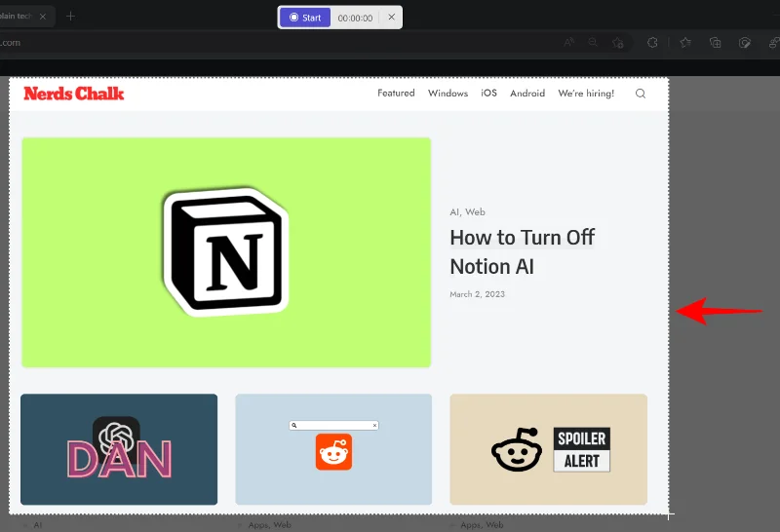The height and width of the screenshot is (532, 780).
Task: Open the Featured menu item
Action: [x=396, y=93]
